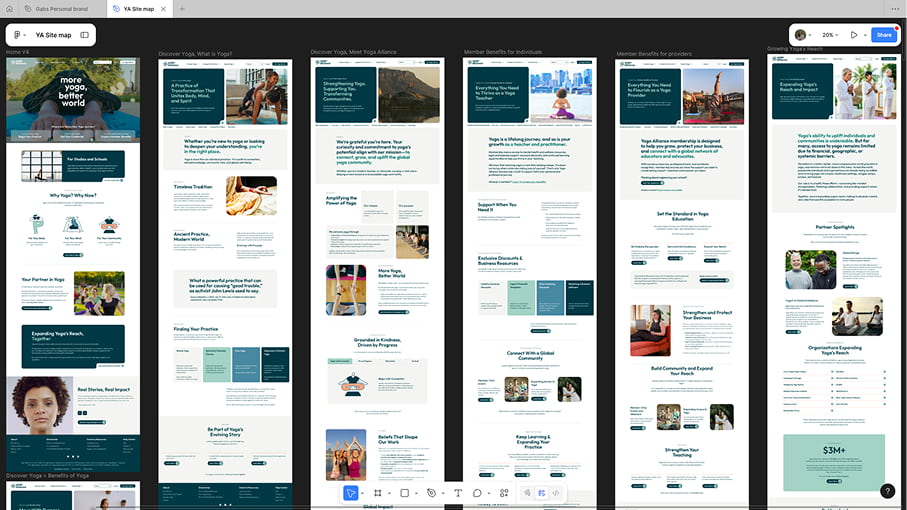The height and width of the screenshot is (510, 907).
Task: Click the Share button
Action: [883, 35]
